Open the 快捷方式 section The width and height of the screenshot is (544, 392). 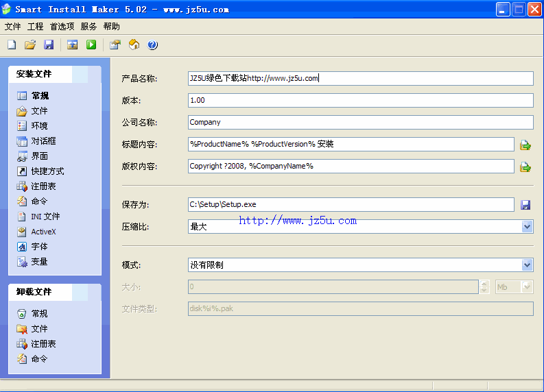[40, 171]
